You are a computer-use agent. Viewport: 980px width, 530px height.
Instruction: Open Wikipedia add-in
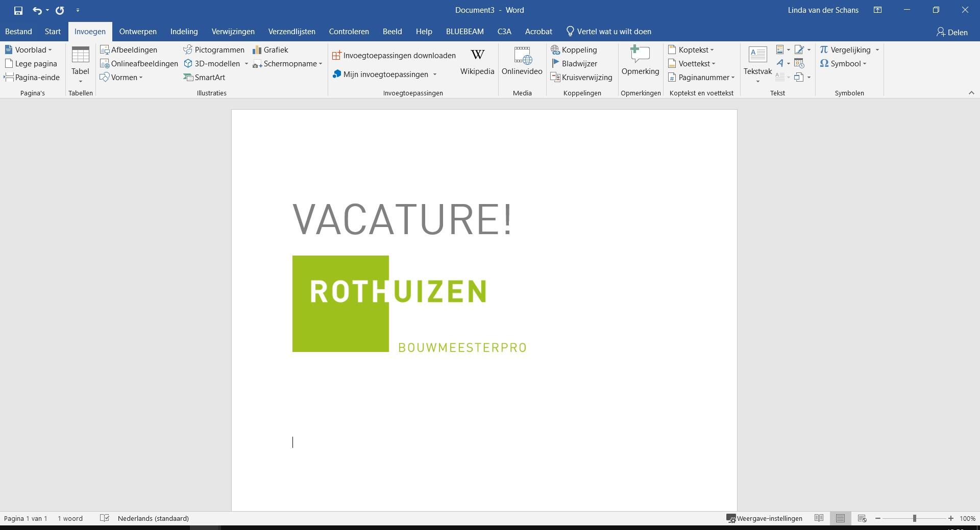(477, 61)
